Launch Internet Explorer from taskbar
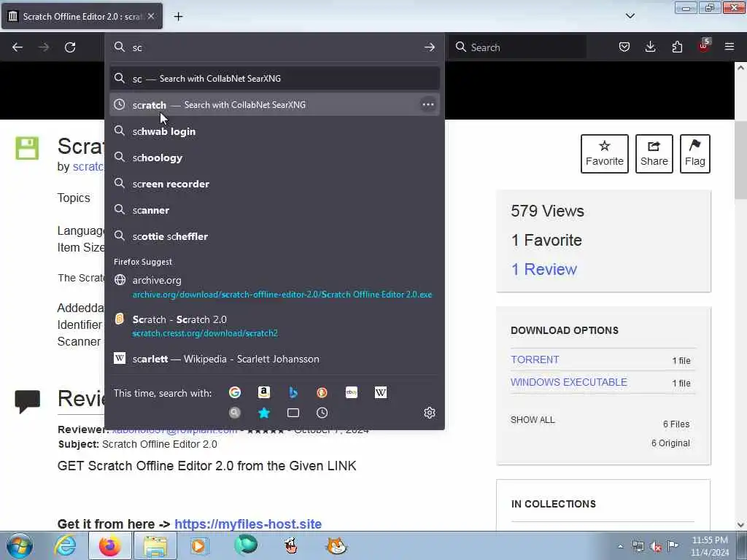 [x=65, y=545]
